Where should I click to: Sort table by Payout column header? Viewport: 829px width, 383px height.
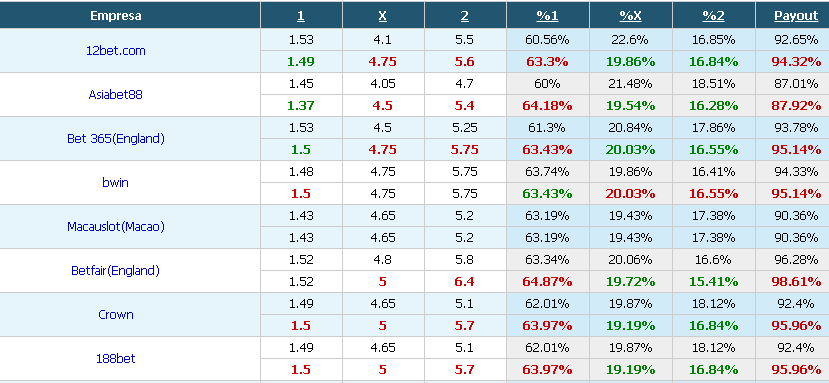796,16
